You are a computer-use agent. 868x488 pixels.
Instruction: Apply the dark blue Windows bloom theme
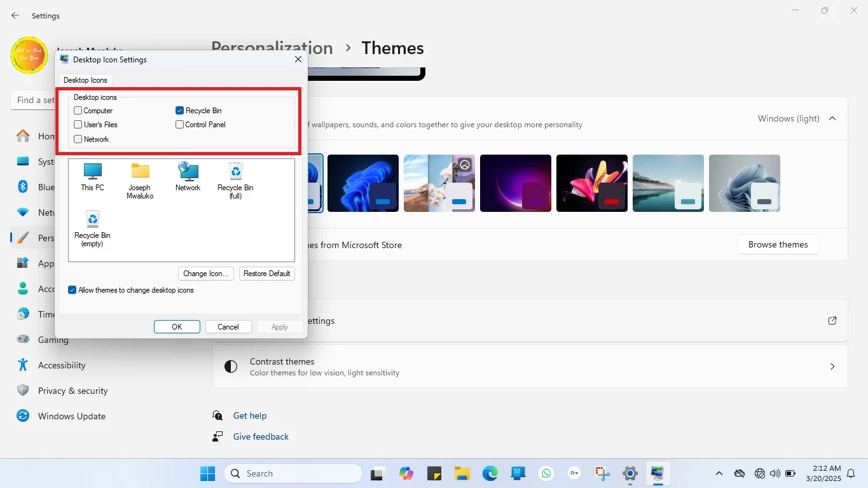click(x=363, y=183)
